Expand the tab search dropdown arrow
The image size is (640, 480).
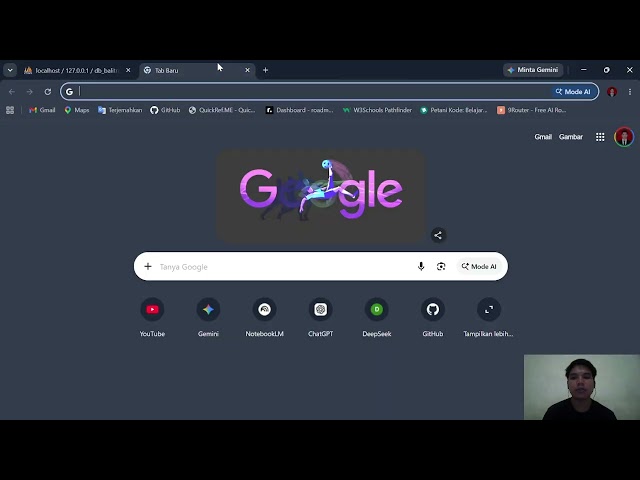click(x=10, y=70)
